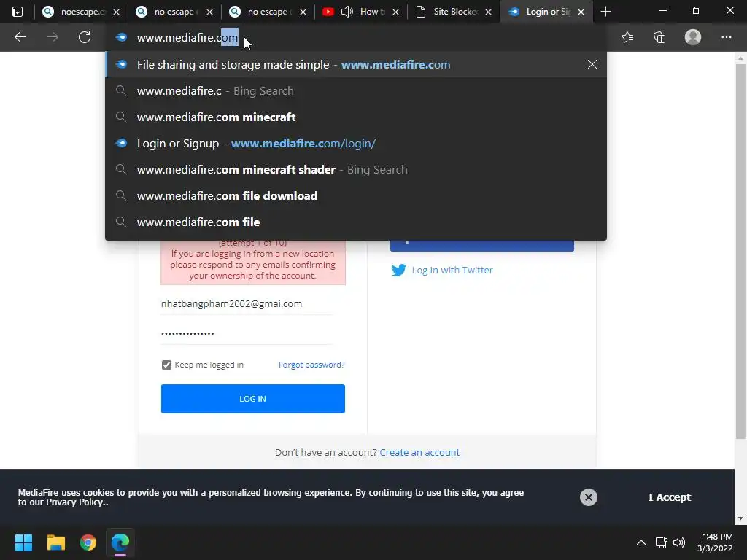Dismiss the cookie banner with round X

(x=589, y=497)
